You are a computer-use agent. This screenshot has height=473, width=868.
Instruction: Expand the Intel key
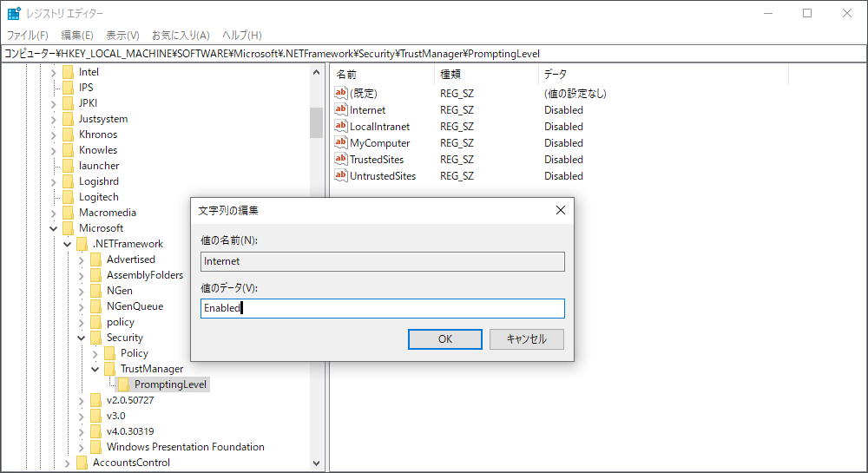click(x=53, y=73)
